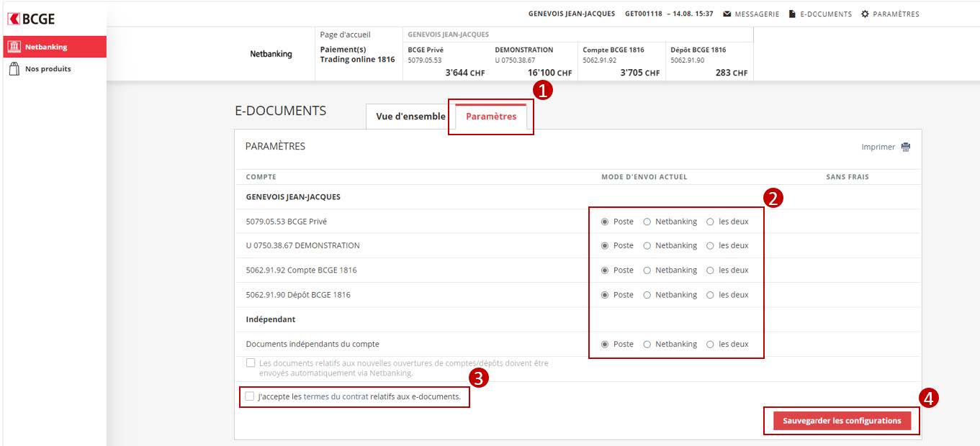
Task: Switch to the Vue d'ensemble tab
Action: tap(410, 117)
